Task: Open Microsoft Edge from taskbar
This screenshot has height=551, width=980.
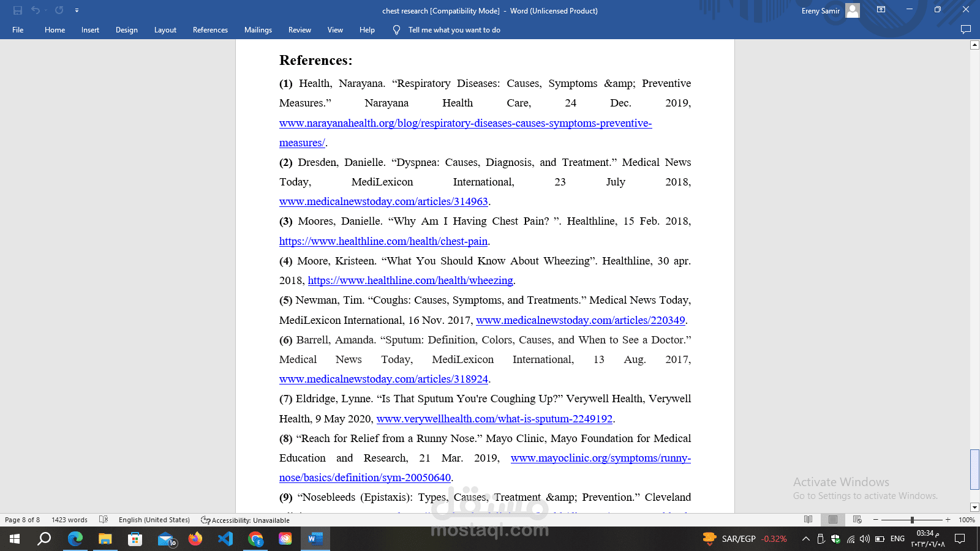Action: coord(75,539)
